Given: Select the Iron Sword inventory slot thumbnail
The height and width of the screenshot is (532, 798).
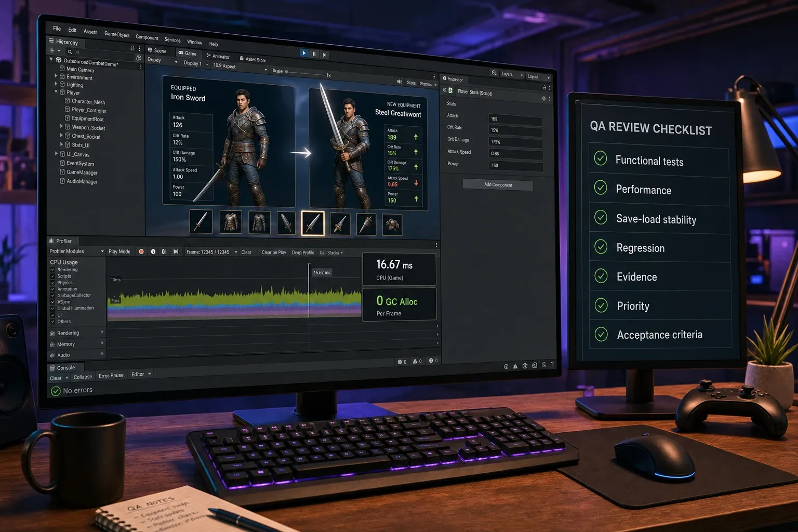Looking at the screenshot, I should pyautogui.click(x=201, y=221).
